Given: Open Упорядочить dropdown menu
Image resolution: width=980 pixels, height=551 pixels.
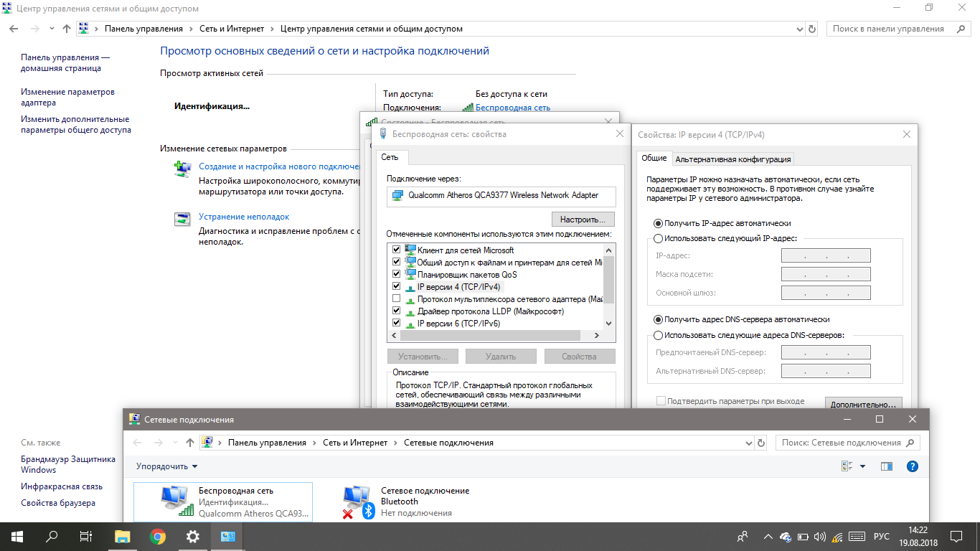Looking at the screenshot, I should 166,466.
